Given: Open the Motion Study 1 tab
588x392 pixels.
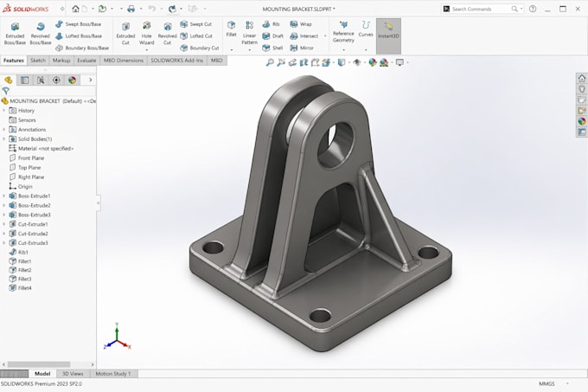Looking at the screenshot, I should (x=113, y=374).
